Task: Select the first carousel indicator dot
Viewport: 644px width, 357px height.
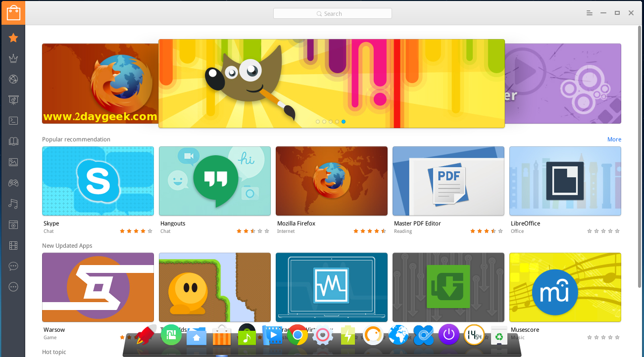Action: (318, 121)
